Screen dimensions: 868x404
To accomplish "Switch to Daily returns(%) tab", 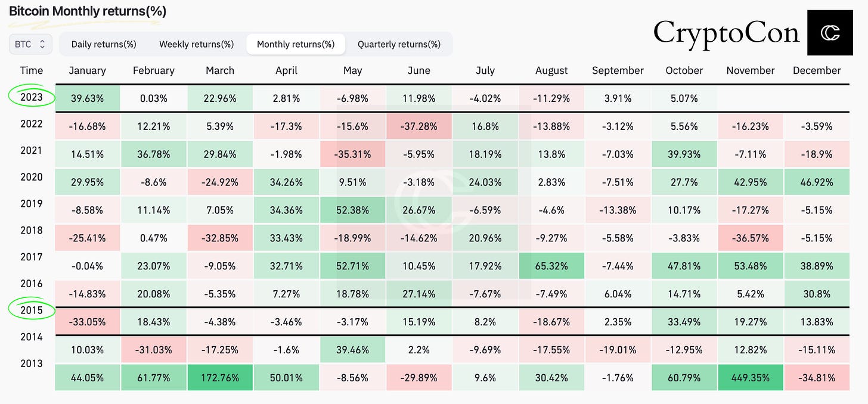I will pos(104,44).
